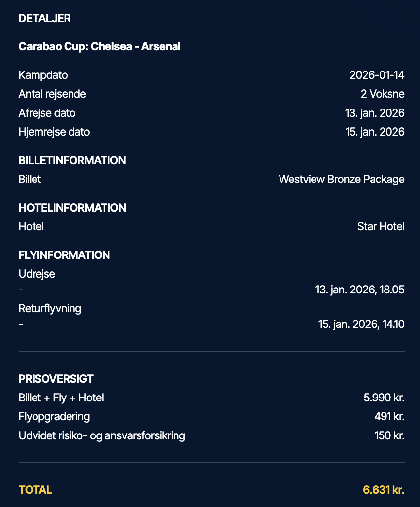Image resolution: width=420 pixels, height=507 pixels.
Task: Click the Udvidet risiko- og ansvarsforsikring line
Action: click(102, 435)
